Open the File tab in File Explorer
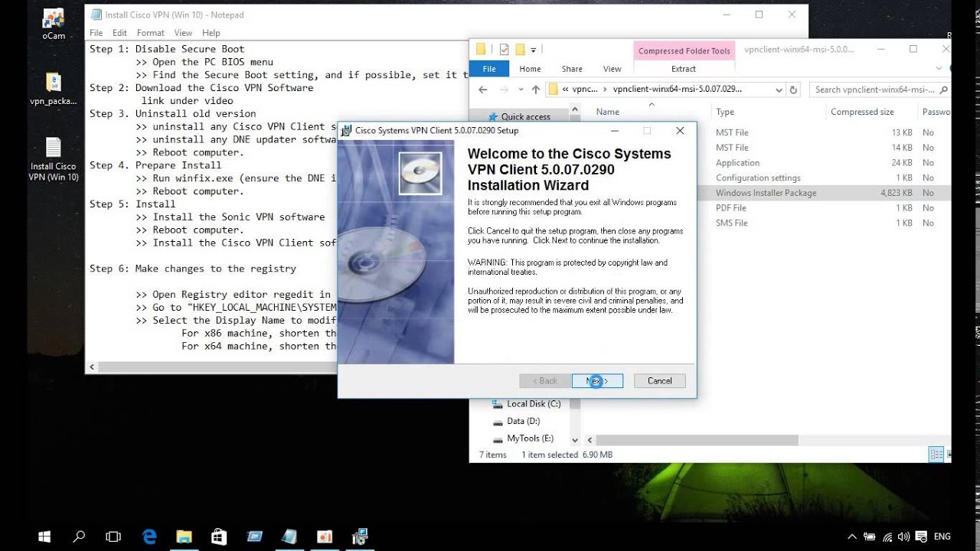 click(x=488, y=69)
